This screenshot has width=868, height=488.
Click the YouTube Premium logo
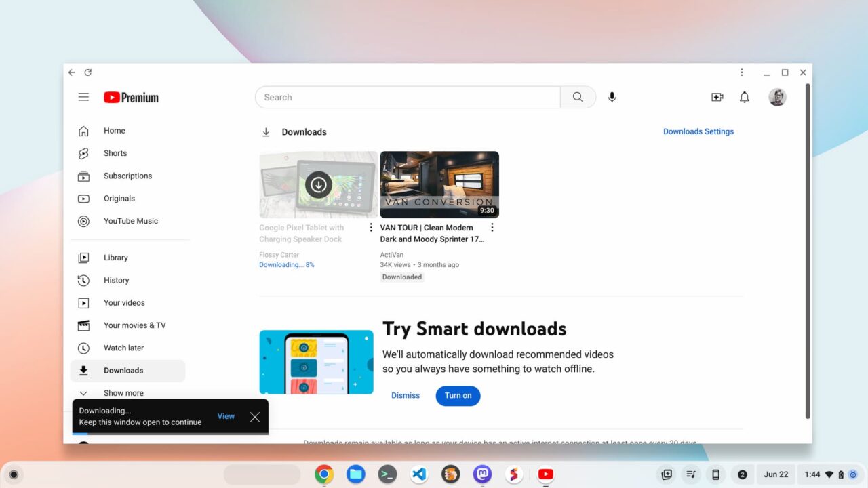pyautogui.click(x=131, y=98)
